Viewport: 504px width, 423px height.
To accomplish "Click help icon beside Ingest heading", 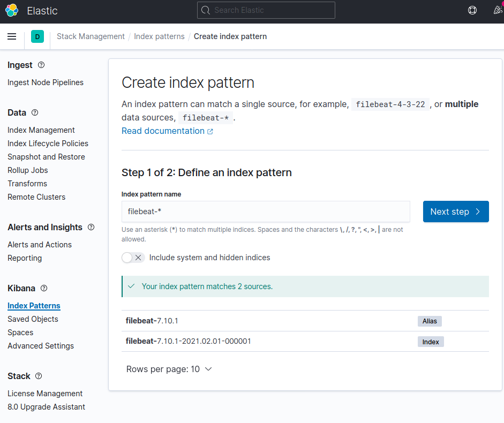I will pyautogui.click(x=41, y=65).
